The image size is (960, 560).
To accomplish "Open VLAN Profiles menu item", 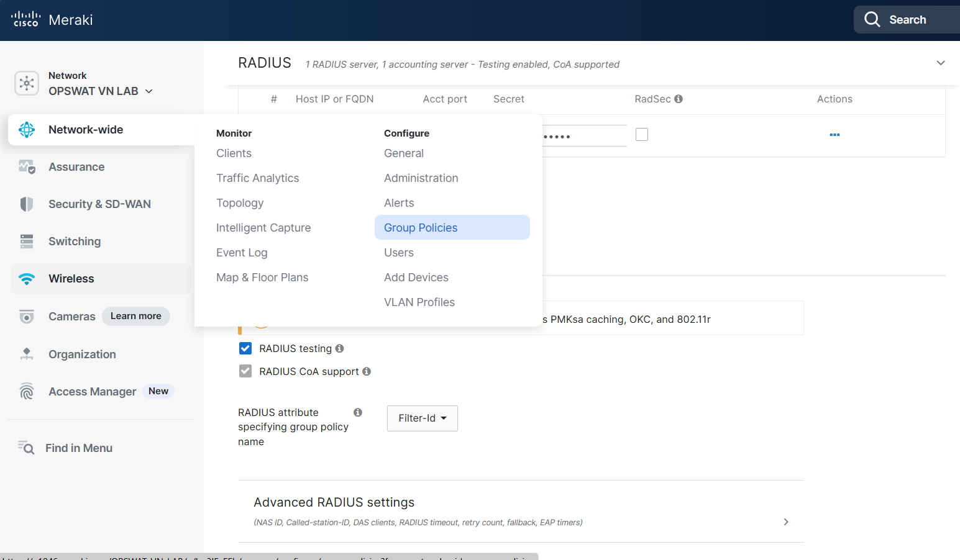I will 419,302.
